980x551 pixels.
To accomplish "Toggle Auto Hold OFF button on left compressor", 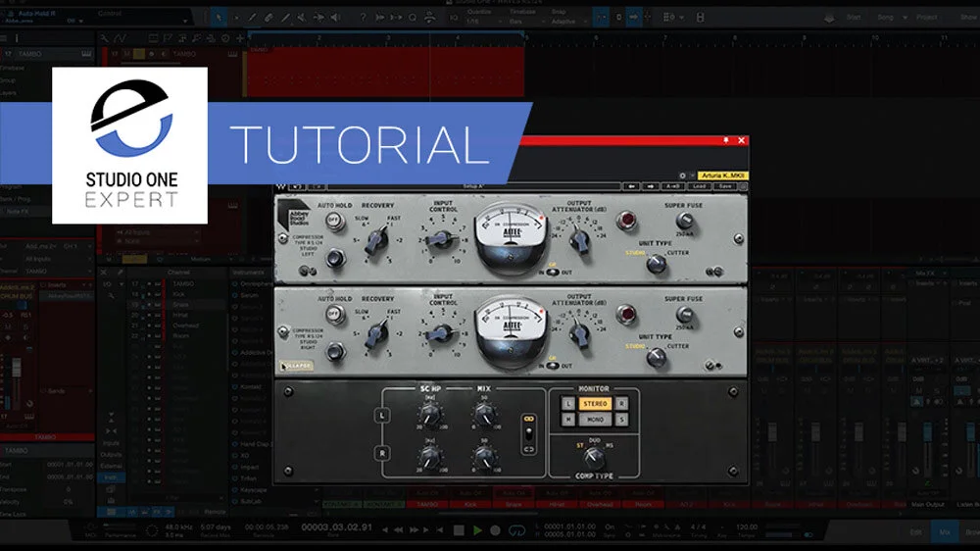I will coord(335,221).
